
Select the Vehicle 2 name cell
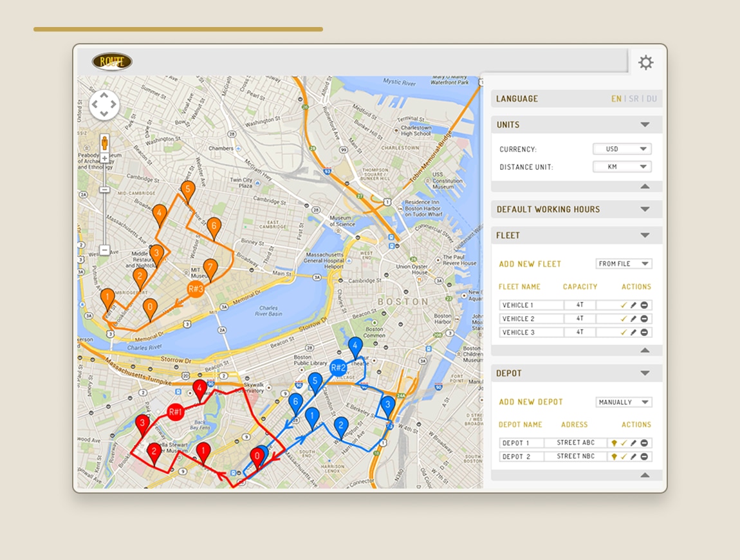pyautogui.click(x=532, y=319)
